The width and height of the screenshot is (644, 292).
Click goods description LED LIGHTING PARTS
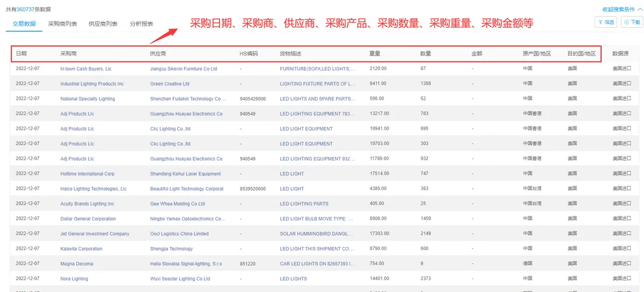(x=304, y=204)
